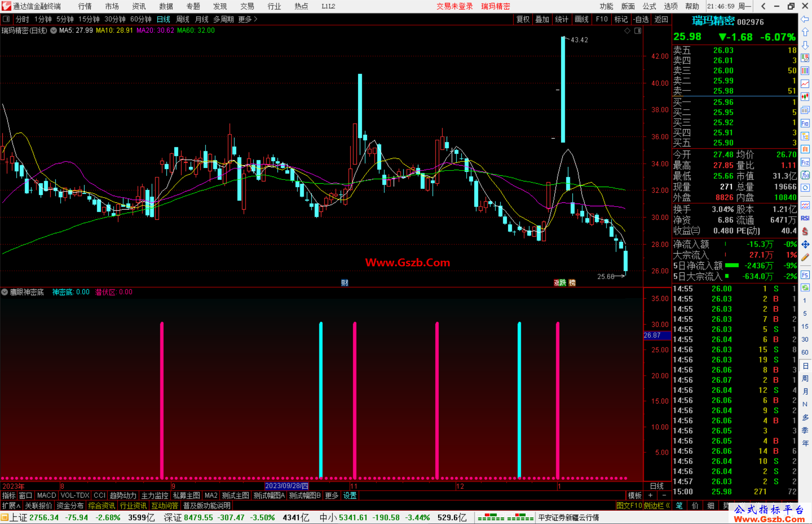
Task: Click the chart window layout icon top-right
Action: 638,31
